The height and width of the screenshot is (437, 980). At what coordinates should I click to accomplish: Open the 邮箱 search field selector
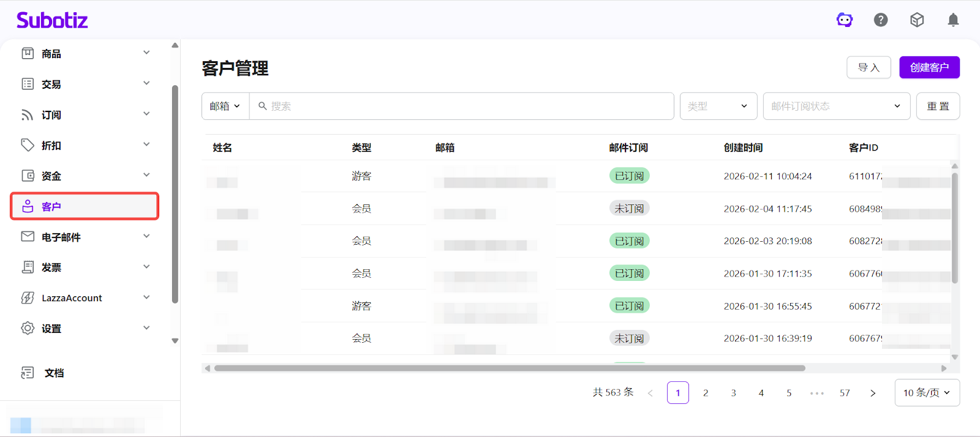pyautogui.click(x=225, y=106)
